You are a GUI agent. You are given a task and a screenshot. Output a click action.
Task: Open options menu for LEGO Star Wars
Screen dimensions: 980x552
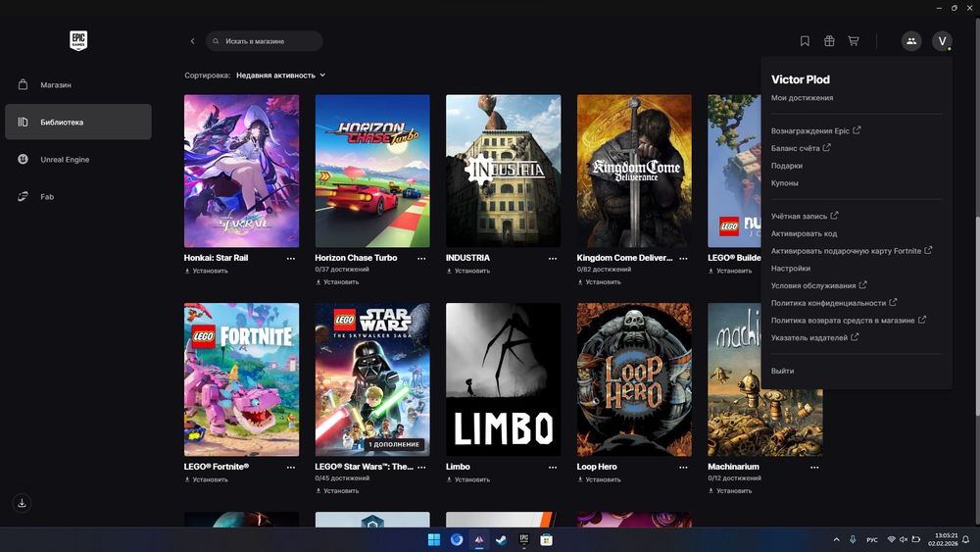[x=421, y=467]
